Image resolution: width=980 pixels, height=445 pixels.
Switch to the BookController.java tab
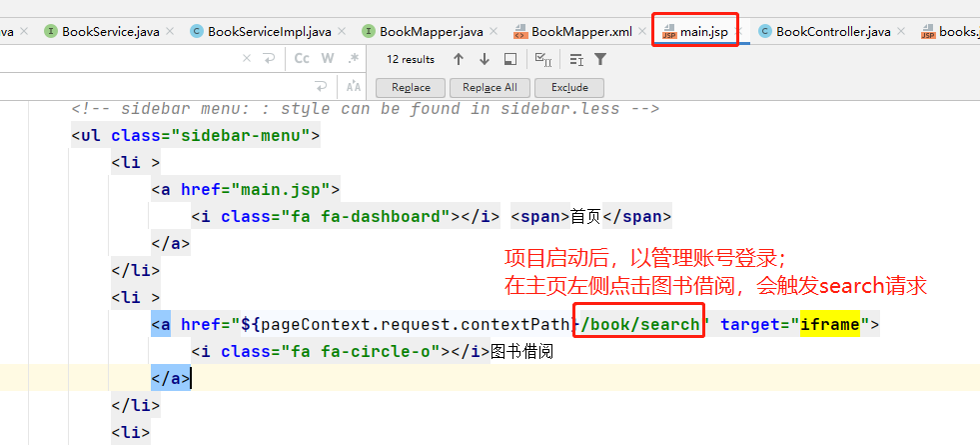tap(832, 31)
